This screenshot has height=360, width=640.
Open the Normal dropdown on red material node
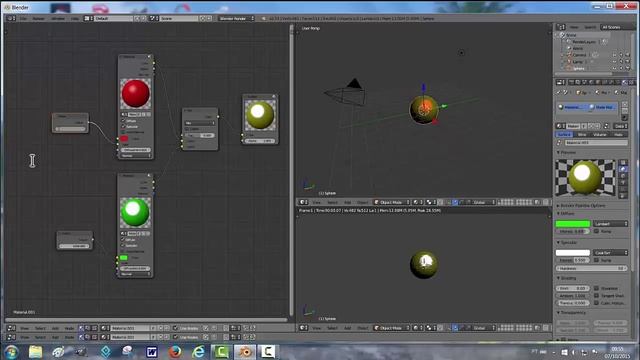(x=136, y=156)
